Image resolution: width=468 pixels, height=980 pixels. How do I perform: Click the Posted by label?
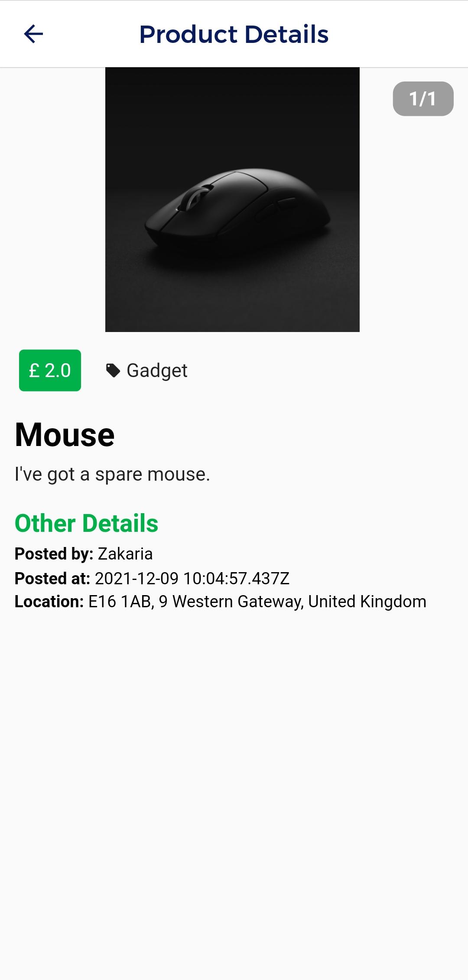click(x=54, y=554)
